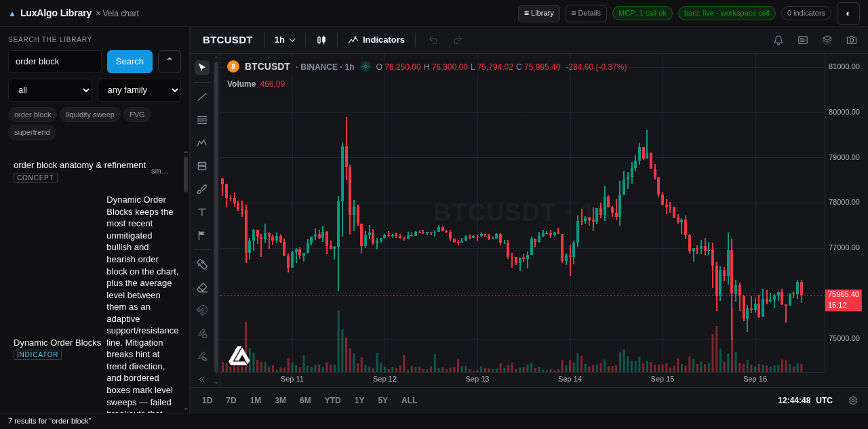Collapse the drawing toolbar

tap(202, 380)
